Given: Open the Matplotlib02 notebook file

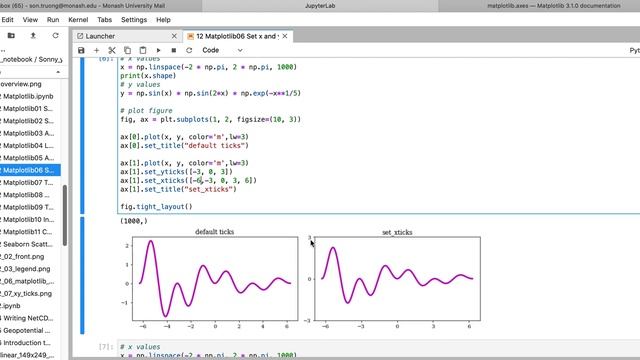Looking at the screenshot, I should 30,121.
